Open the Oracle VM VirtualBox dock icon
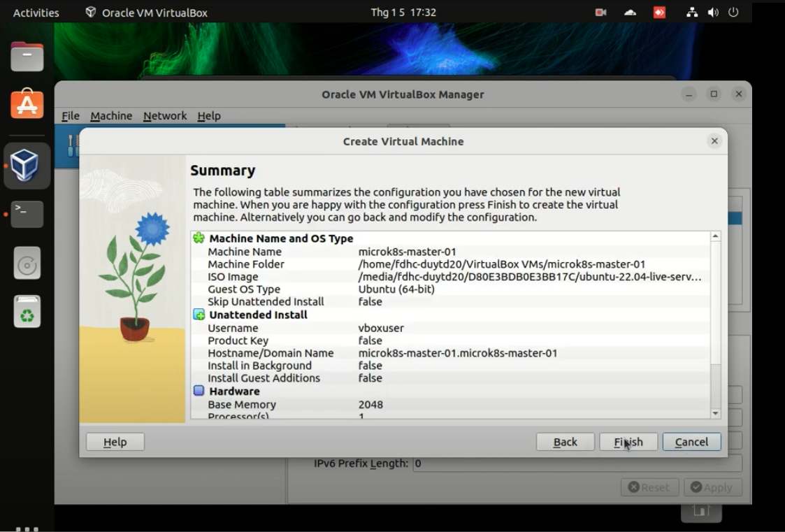The height and width of the screenshot is (532, 785). (26, 166)
